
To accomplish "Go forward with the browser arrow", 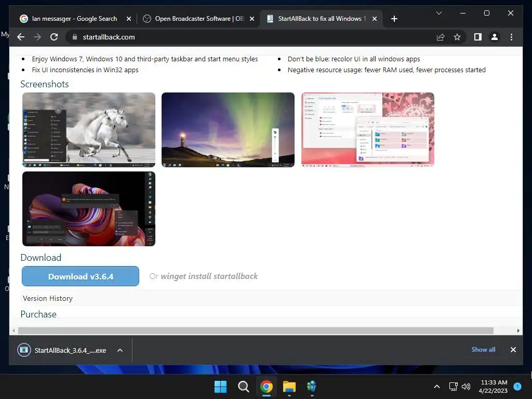I will coord(37,37).
